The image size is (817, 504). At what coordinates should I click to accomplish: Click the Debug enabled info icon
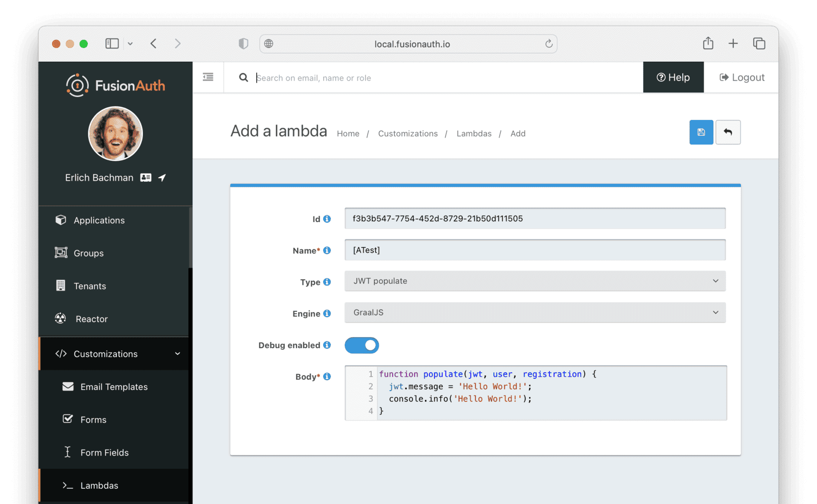point(327,345)
